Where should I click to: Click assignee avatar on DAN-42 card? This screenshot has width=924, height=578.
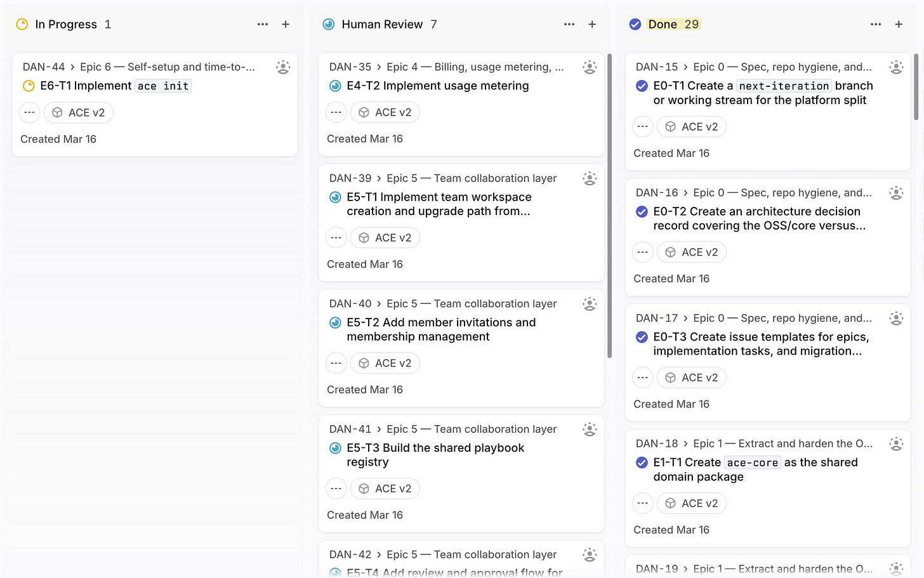pos(590,555)
